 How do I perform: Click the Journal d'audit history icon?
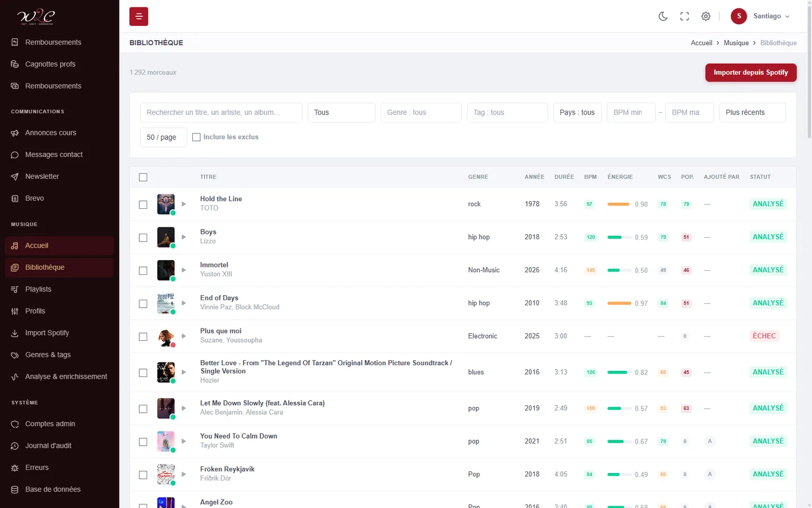(x=15, y=446)
